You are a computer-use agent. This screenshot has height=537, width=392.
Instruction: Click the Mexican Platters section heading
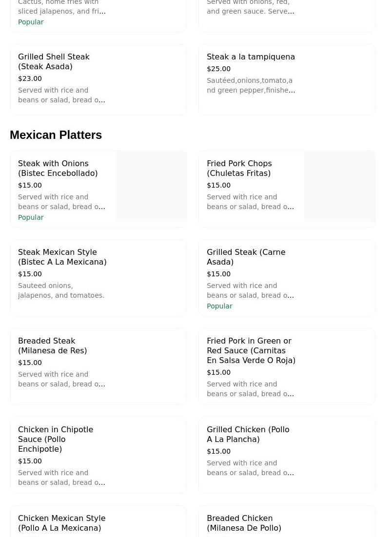coord(56,135)
